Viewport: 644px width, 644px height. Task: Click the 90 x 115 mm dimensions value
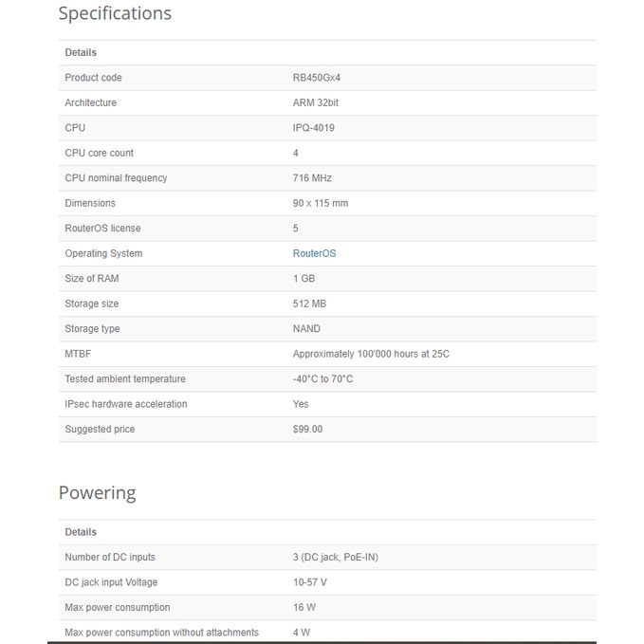pyautogui.click(x=321, y=203)
